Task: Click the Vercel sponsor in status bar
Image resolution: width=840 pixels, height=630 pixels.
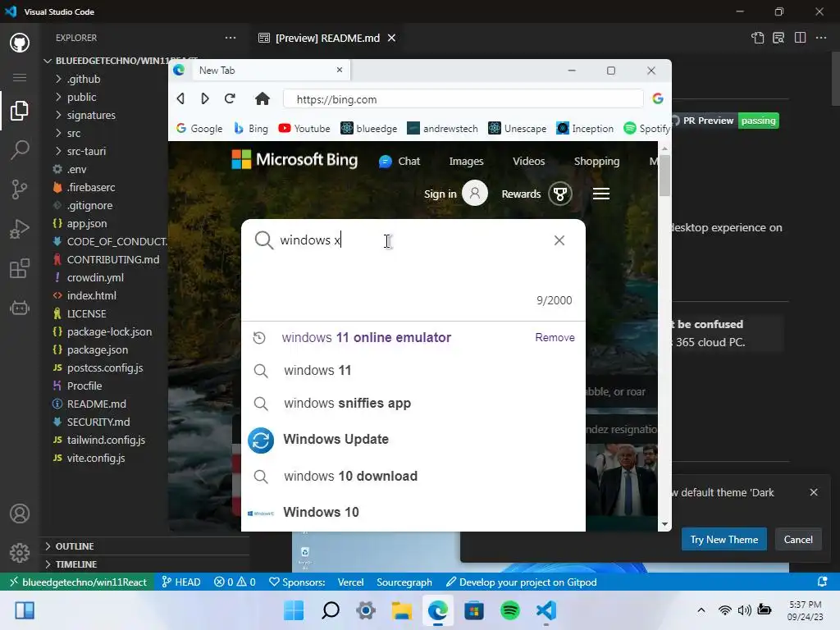Action: coord(350,582)
